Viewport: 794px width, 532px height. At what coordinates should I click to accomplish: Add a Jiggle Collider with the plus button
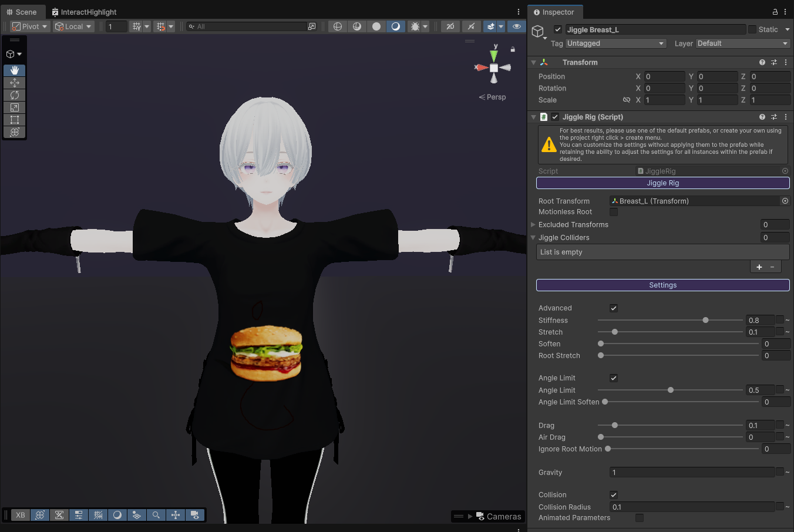(759, 266)
